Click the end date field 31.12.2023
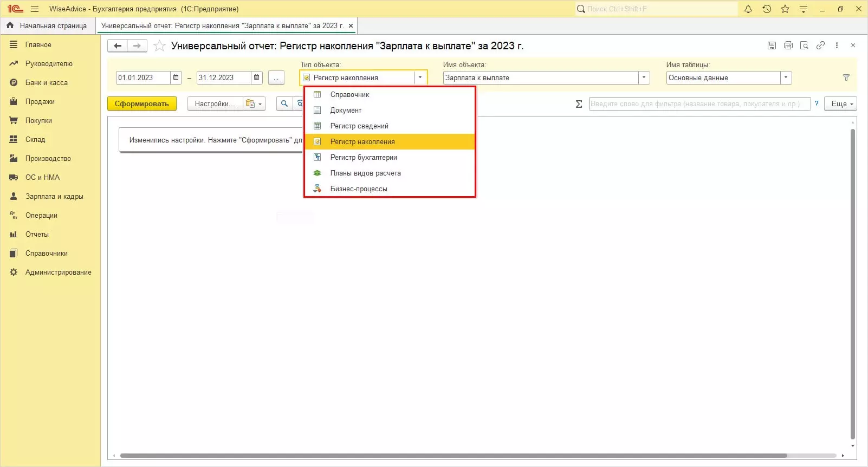The height and width of the screenshot is (467, 868). (224, 77)
